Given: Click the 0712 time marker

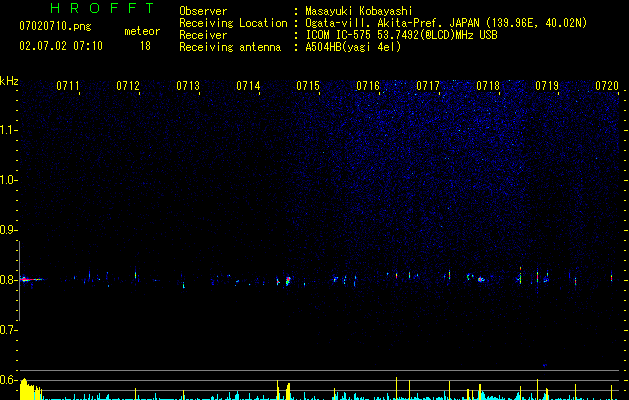Looking at the screenshot, I should point(128,86).
